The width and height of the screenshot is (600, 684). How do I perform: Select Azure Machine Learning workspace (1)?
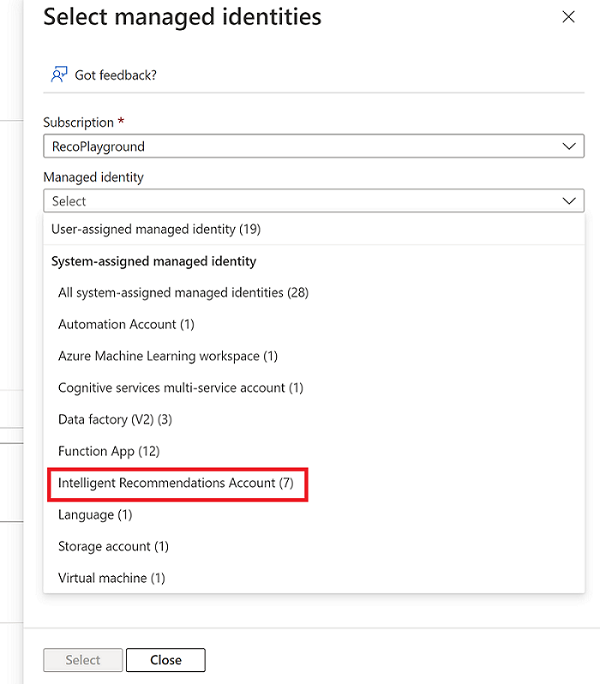pyautogui.click(x=313, y=356)
